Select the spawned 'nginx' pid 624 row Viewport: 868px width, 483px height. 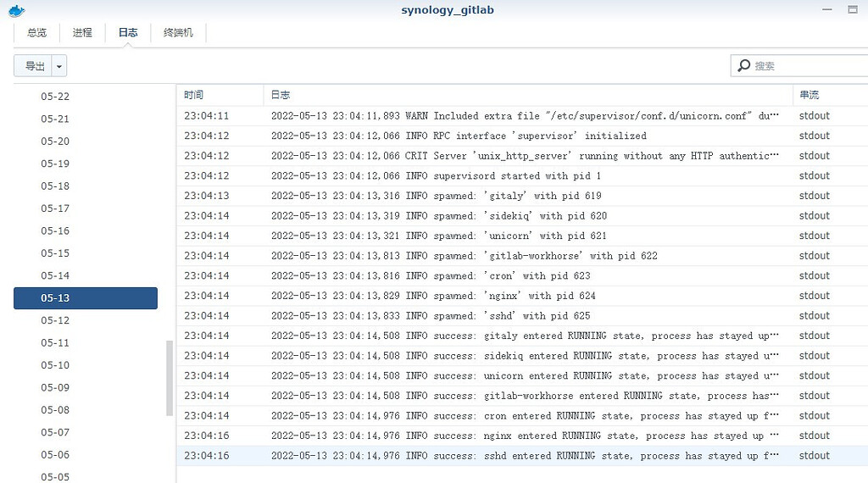point(522,296)
